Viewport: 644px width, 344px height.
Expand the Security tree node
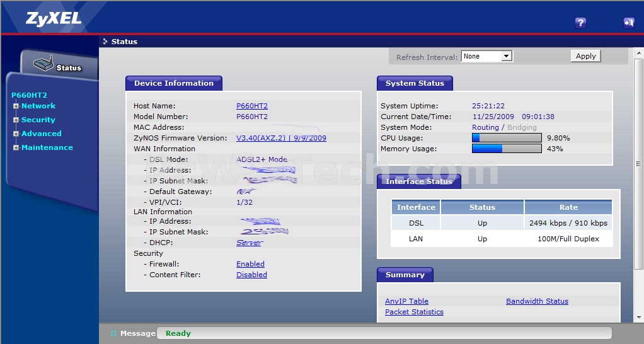(x=16, y=120)
